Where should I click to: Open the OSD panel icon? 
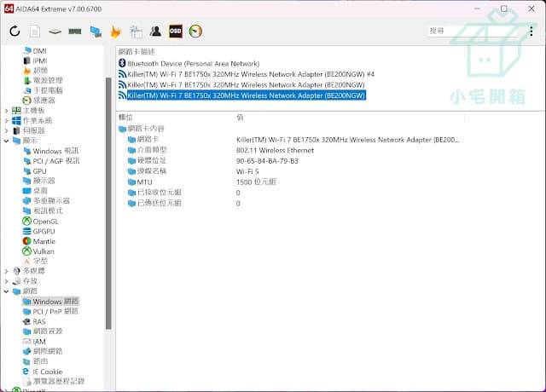[x=176, y=32]
